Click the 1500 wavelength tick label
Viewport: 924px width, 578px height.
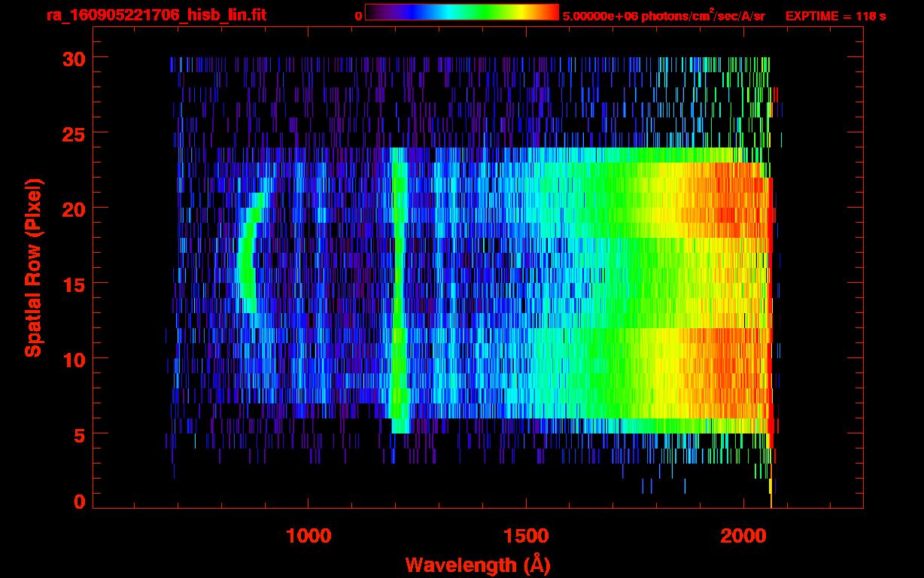(525, 536)
